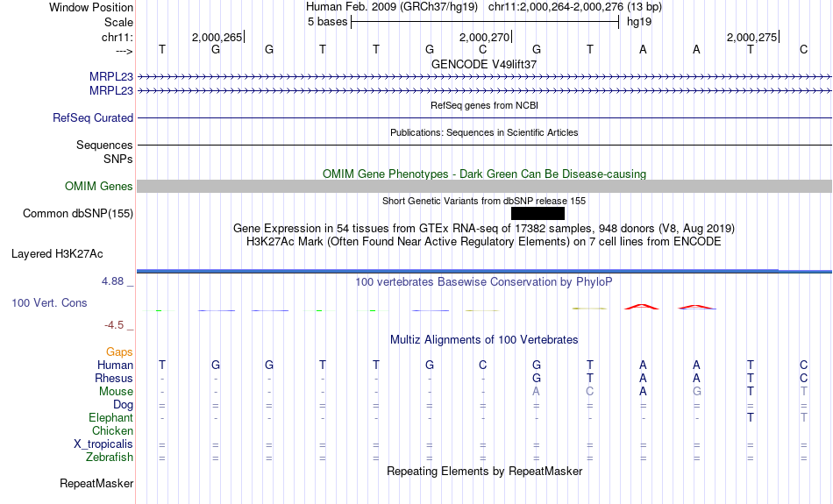Click the hg19 label beside the scale bar
The height and width of the screenshot is (504, 833).
639,22
